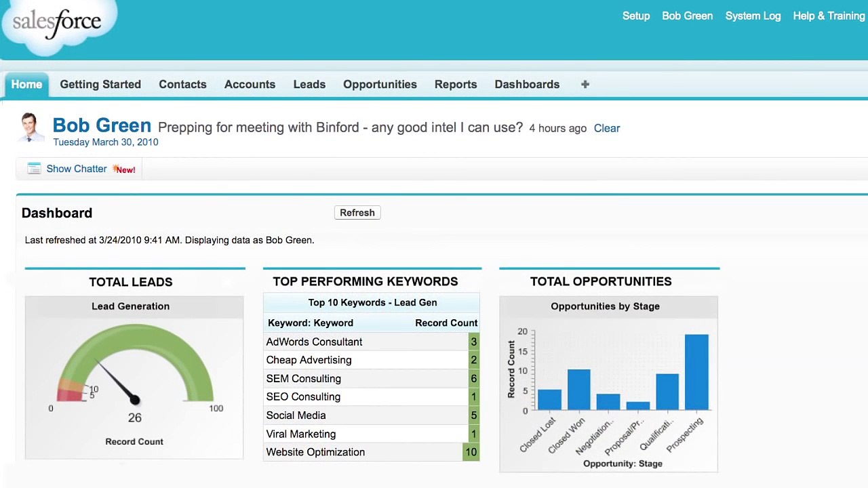
Task: Click the Proposal bar in the chart
Action: [x=638, y=406]
